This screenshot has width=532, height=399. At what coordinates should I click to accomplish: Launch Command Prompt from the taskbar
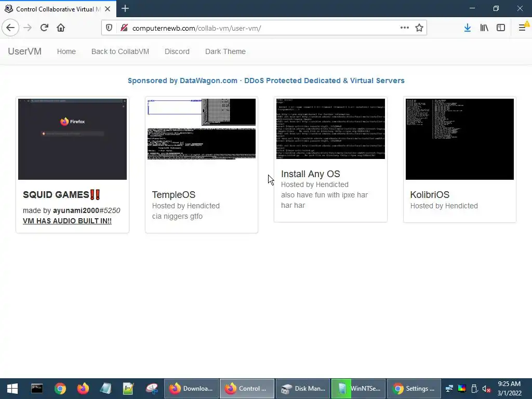coord(37,389)
